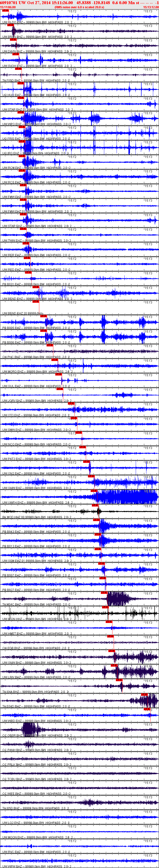Select the 'UW GNW BHZ' station label
The image size is (159, 868).
click(x=12, y=663)
